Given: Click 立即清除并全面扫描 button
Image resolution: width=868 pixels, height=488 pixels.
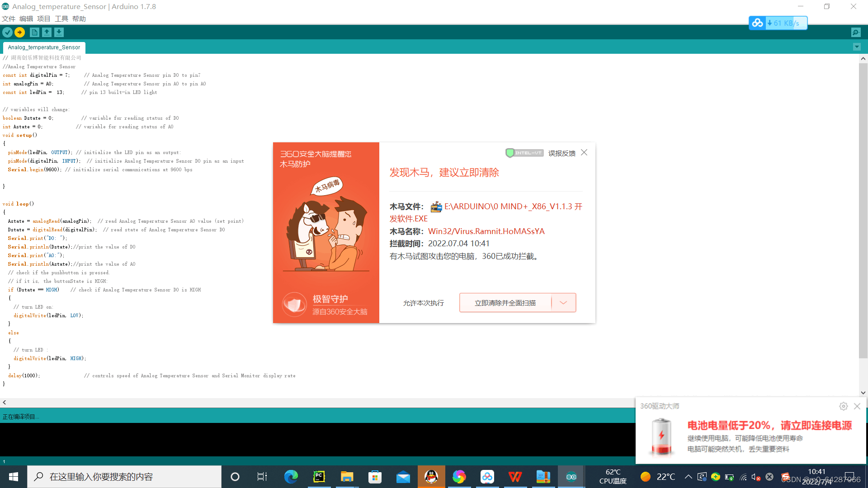Looking at the screenshot, I should (505, 303).
